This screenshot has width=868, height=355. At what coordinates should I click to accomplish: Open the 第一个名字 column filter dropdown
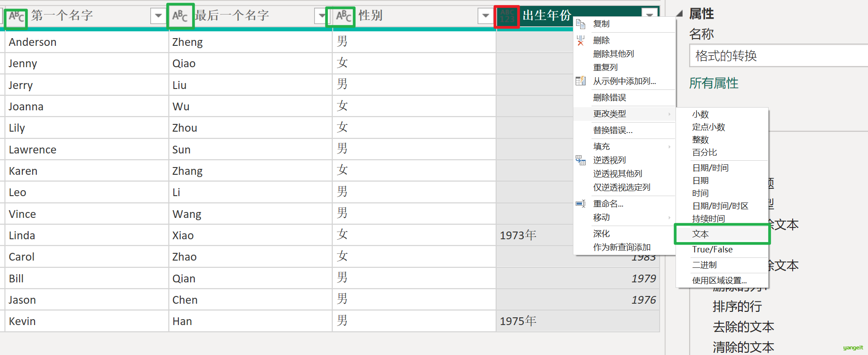[x=158, y=16]
